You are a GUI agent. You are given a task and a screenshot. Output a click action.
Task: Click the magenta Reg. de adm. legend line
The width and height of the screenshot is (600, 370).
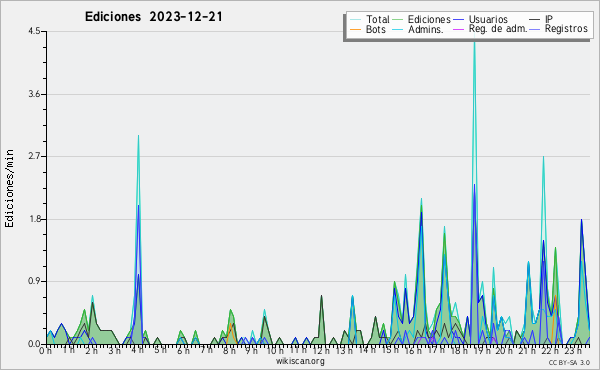458,29
